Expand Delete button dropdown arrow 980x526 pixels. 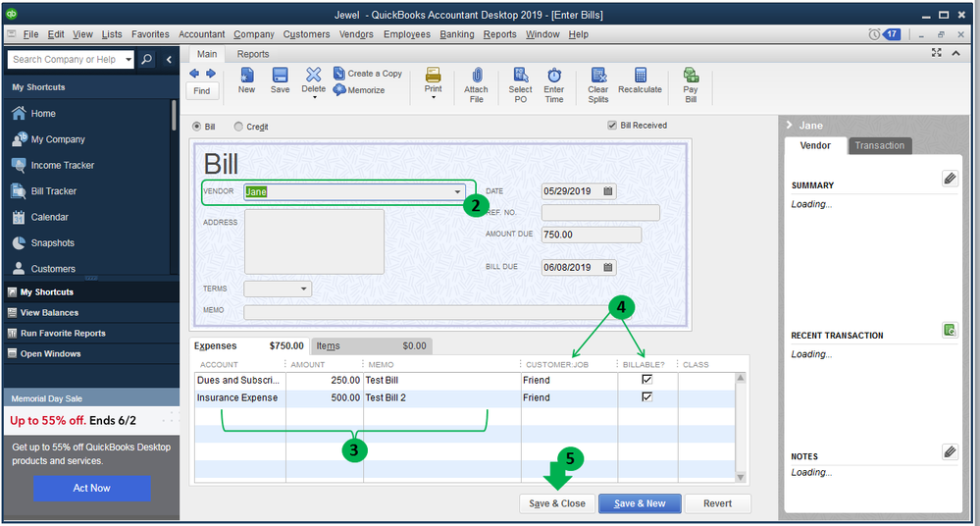pos(314,97)
